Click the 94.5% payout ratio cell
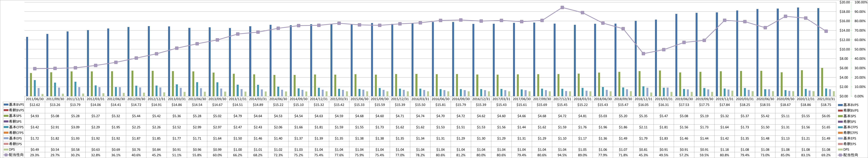The image size is (868, 158). (x=562, y=155)
